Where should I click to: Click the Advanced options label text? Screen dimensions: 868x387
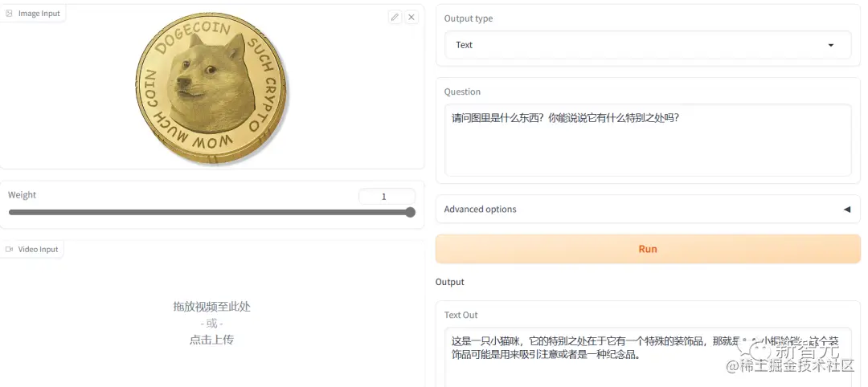(480, 210)
